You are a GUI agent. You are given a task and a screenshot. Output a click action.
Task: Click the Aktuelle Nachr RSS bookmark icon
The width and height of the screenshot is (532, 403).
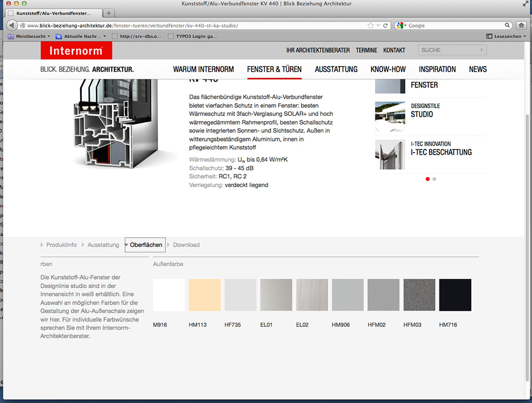[x=59, y=36]
